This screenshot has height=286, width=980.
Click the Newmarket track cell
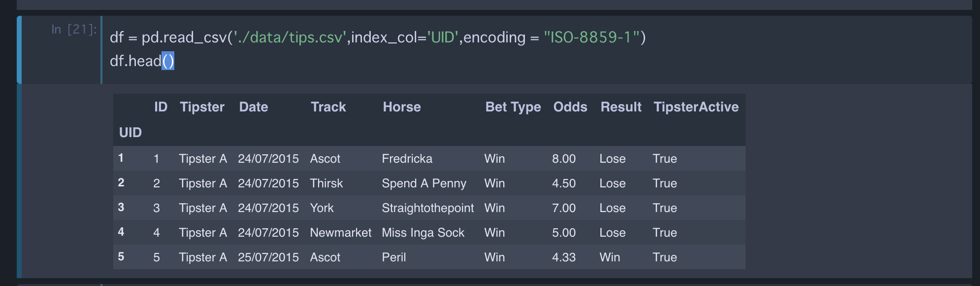(x=341, y=233)
